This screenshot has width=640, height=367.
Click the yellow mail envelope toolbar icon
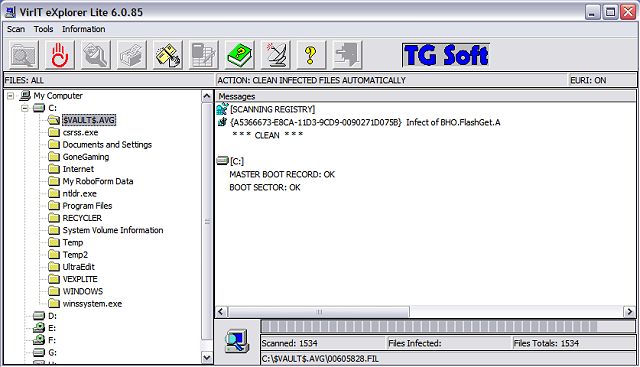pyautogui.click(x=167, y=55)
